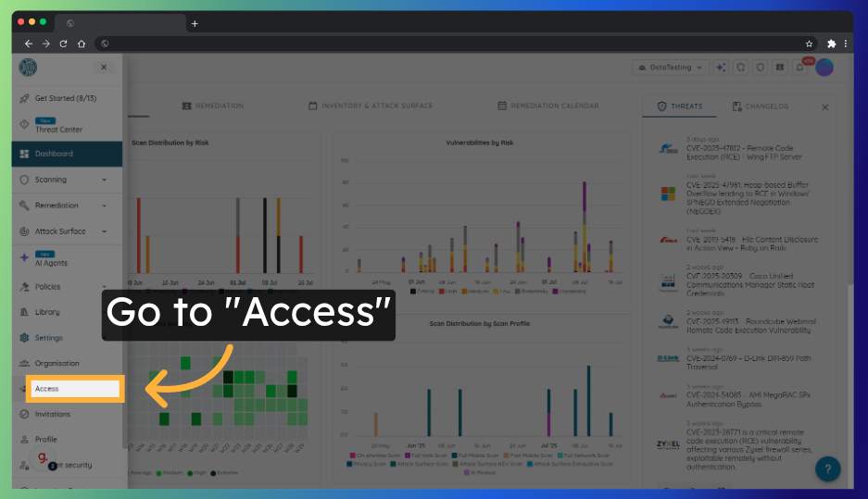868x499 pixels.
Task: Close the sidebar with X button
Action: (104, 67)
